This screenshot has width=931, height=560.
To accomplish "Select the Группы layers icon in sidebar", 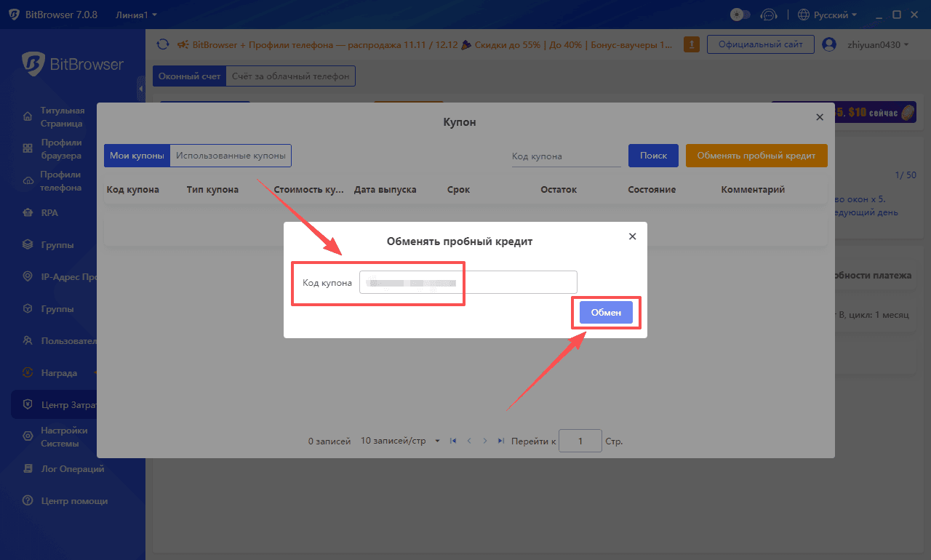I will tap(29, 244).
